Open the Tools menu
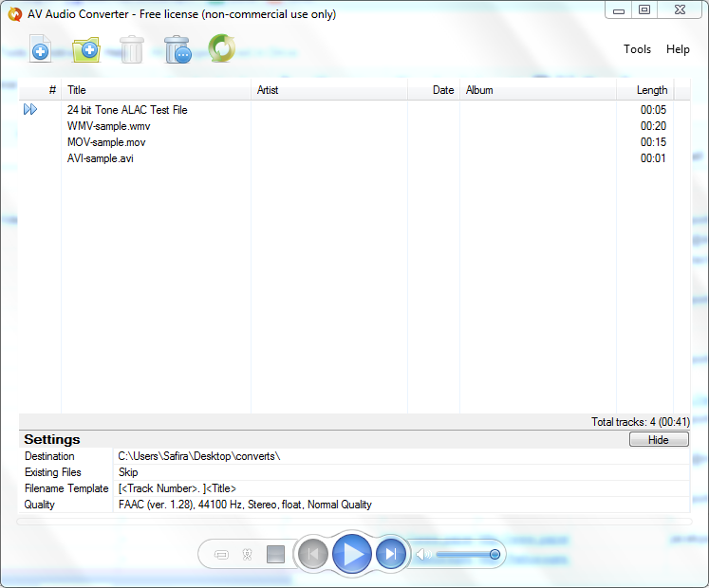The height and width of the screenshot is (588, 709). 637,49
